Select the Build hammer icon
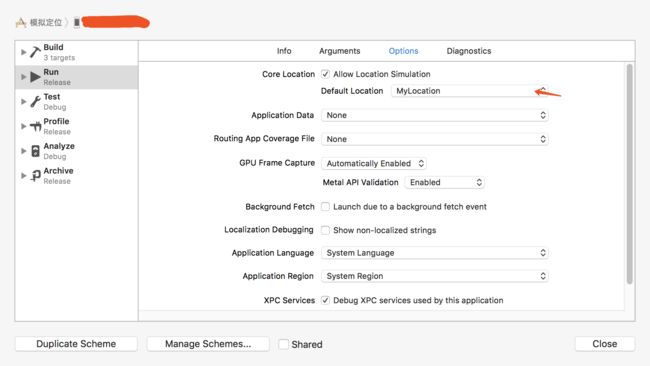 tap(35, 52)
